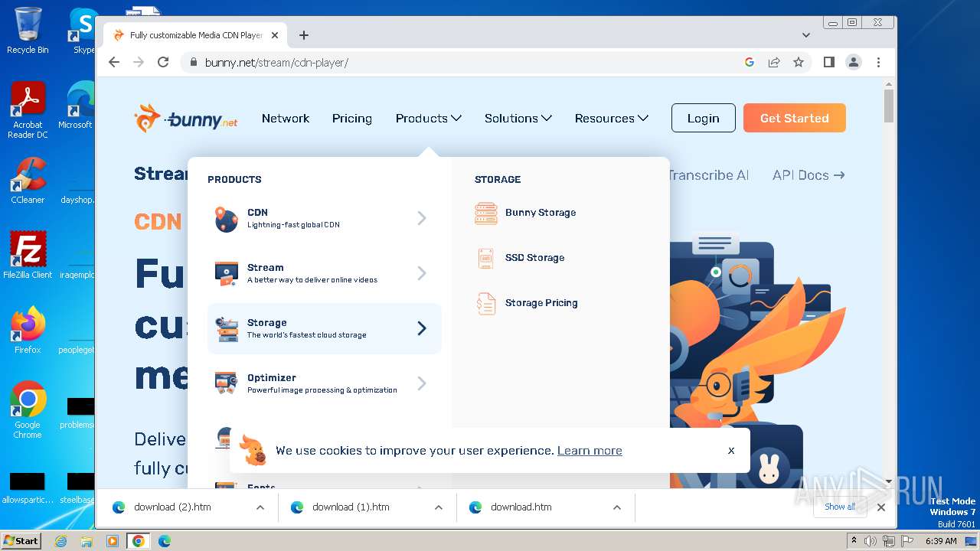The height and width of the screenshot is (551, 980).
Task: Click the volume icon in system tray
Action: tap(871, 541)
